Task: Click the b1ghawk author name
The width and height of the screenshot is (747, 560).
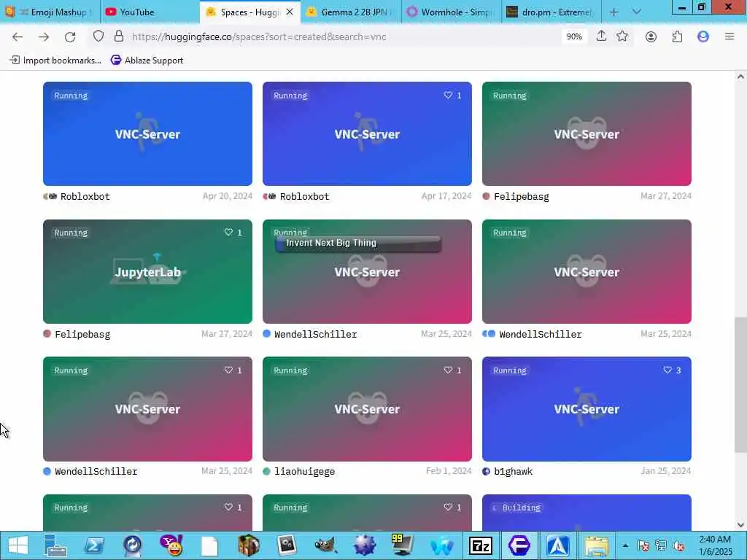Action: (x=513, y=472)
